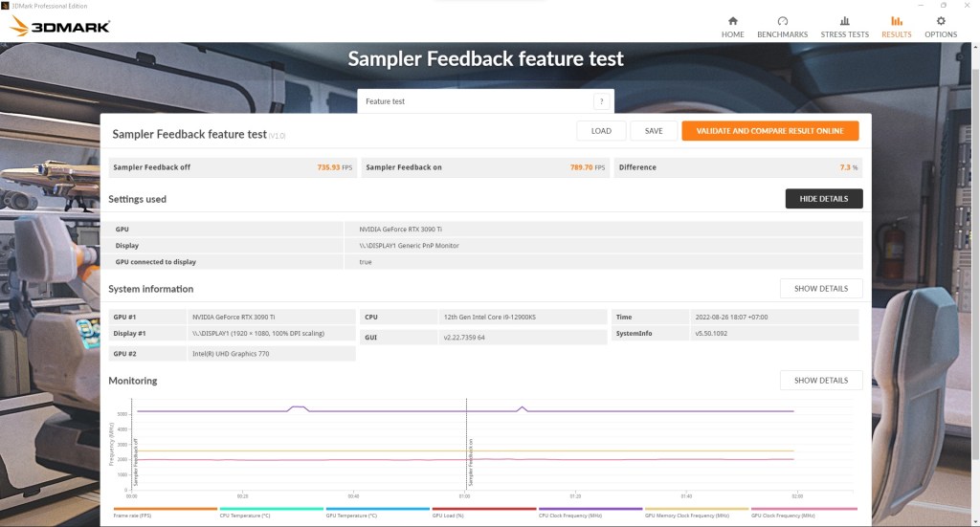Screen dimensions: 980x527
Task: Click the 3DMark logo
Action: point(60,26)
